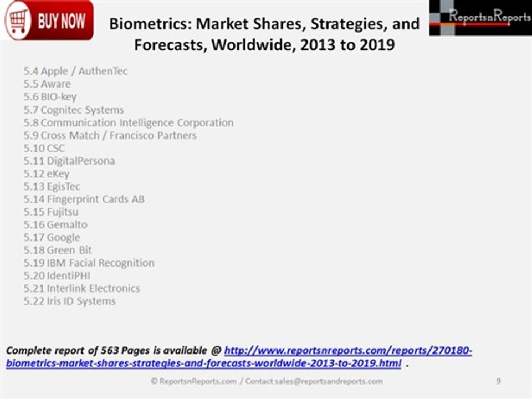
Task: Select the line '5.17 Google'
Action: point(52,238)
